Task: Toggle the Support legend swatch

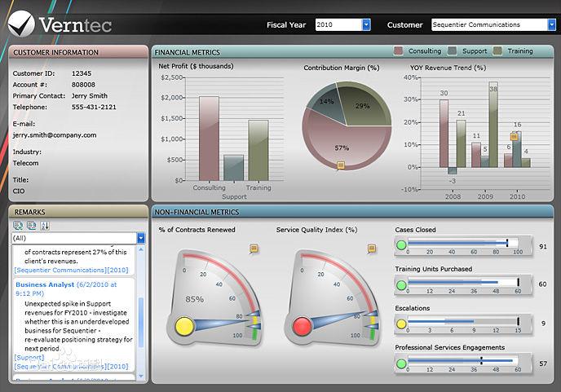Action: 452,51
